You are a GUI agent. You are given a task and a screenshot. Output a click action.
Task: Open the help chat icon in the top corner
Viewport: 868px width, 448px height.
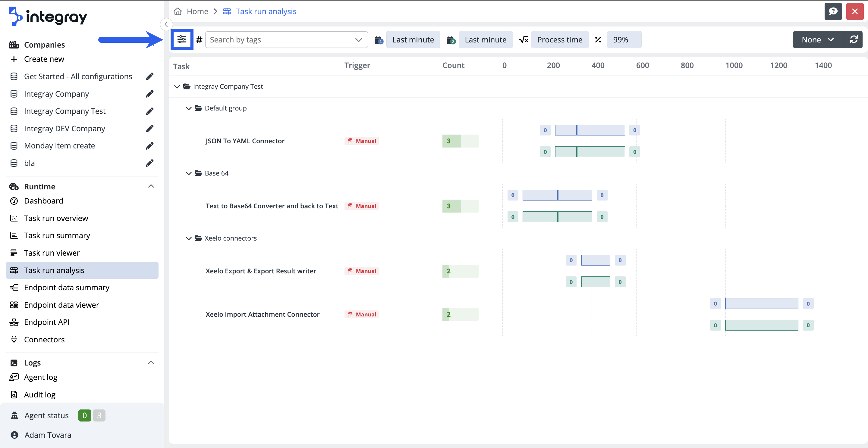833,11
